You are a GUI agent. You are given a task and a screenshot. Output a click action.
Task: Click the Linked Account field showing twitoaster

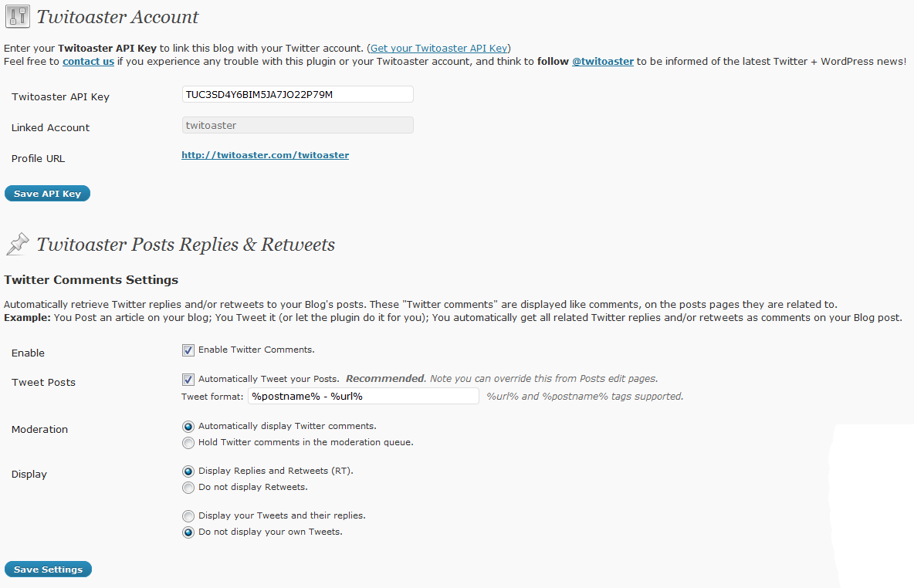pyautogui.click(x=297, y=125)
